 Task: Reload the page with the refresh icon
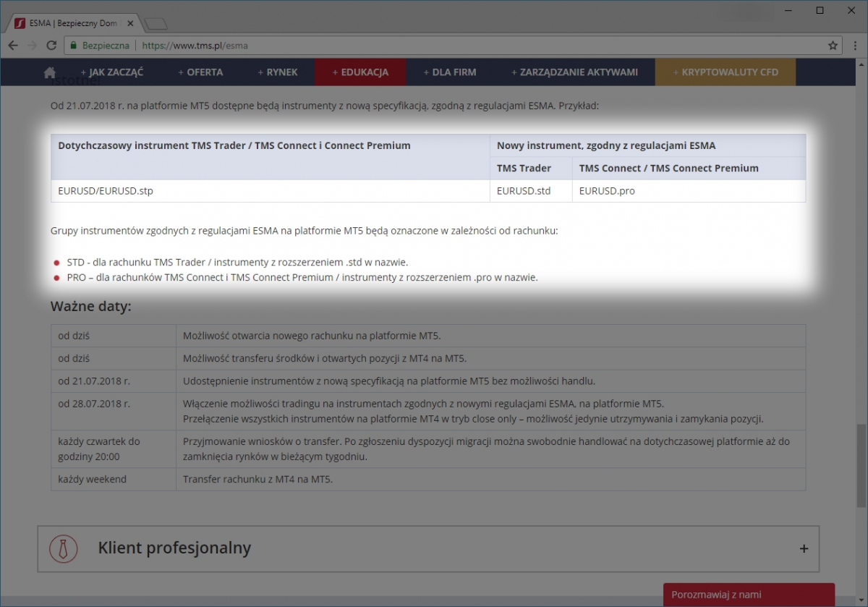pos(51,45)
